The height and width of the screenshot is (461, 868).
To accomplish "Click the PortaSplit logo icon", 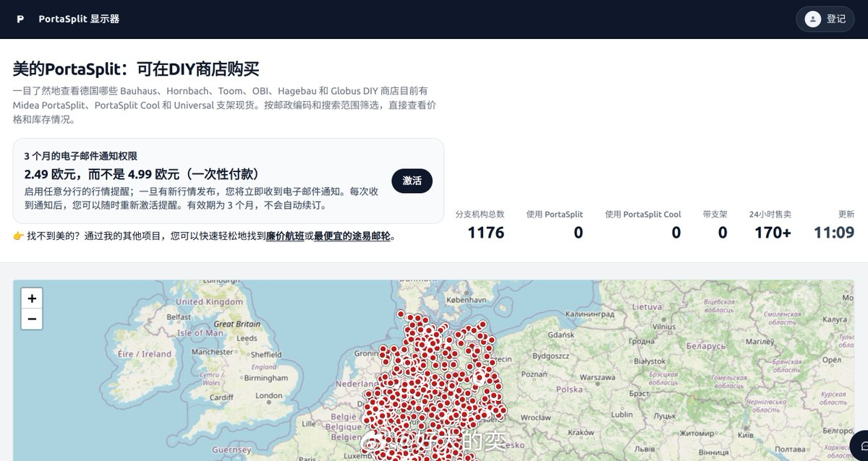I will point(20,19).
